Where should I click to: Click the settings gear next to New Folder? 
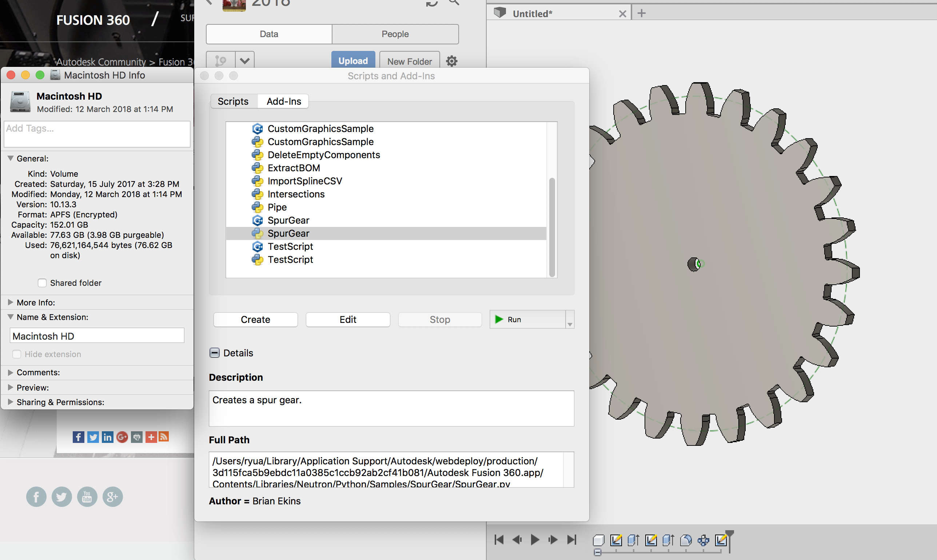tap(452, 61)
